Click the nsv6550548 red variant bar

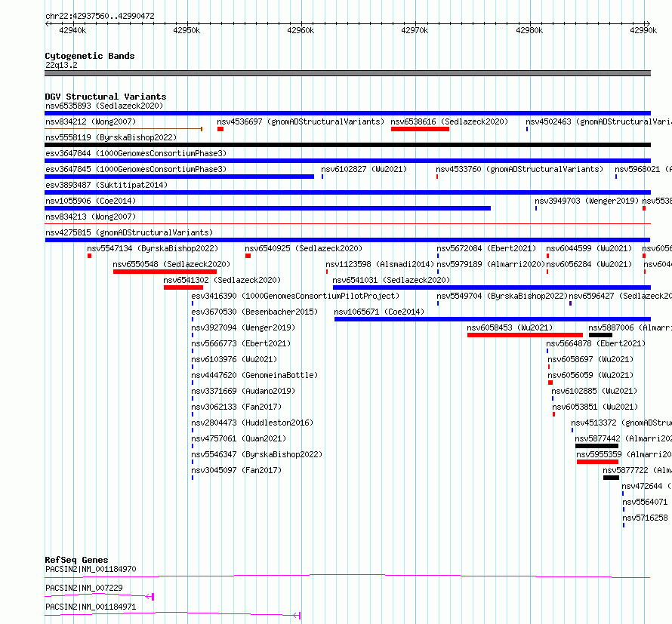165,272
